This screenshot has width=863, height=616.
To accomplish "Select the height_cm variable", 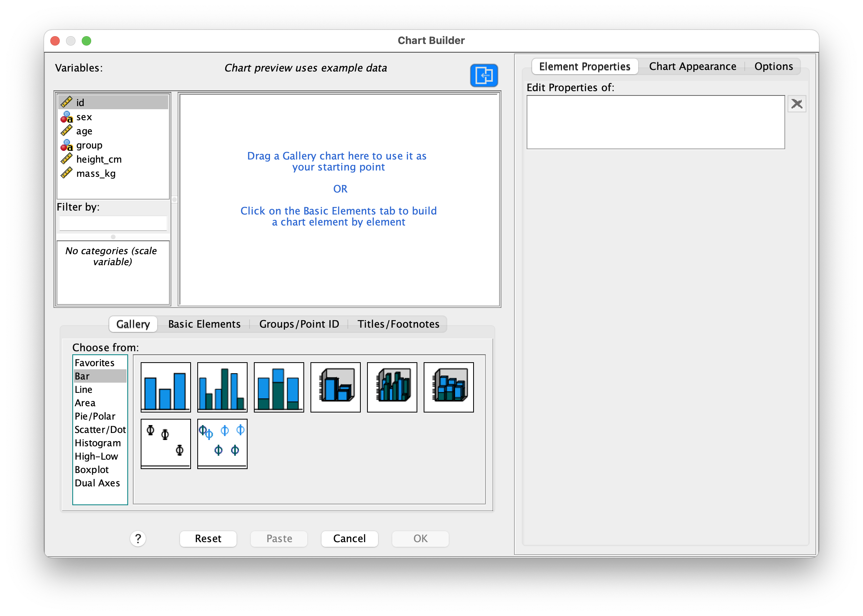I will [x=99, y=159].
